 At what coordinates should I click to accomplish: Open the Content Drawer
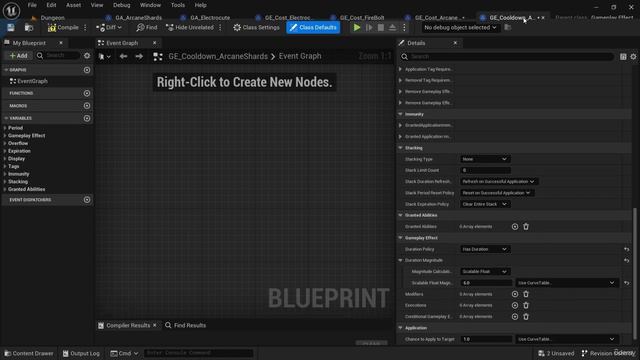(29, 353)
